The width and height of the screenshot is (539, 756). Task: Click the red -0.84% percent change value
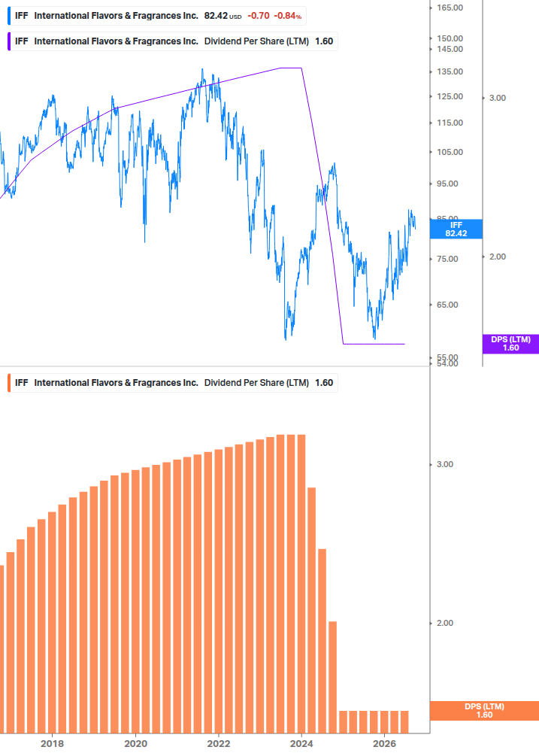click(288, 16)
